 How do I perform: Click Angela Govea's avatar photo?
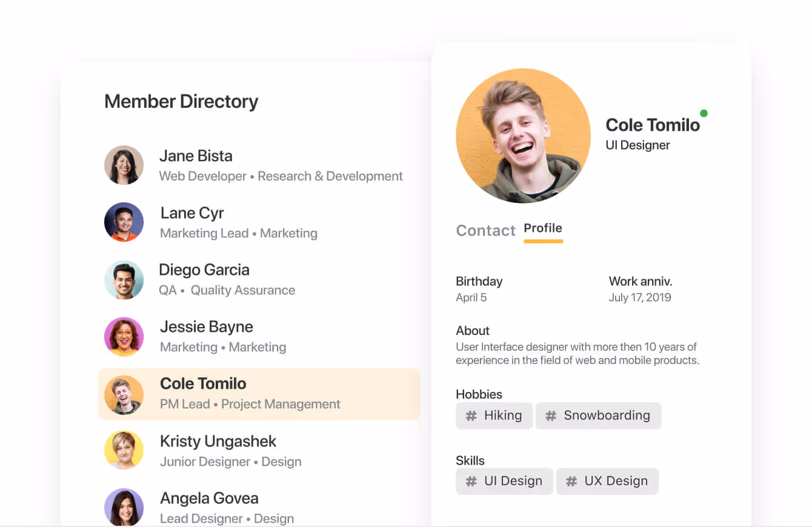pos(124,507)
